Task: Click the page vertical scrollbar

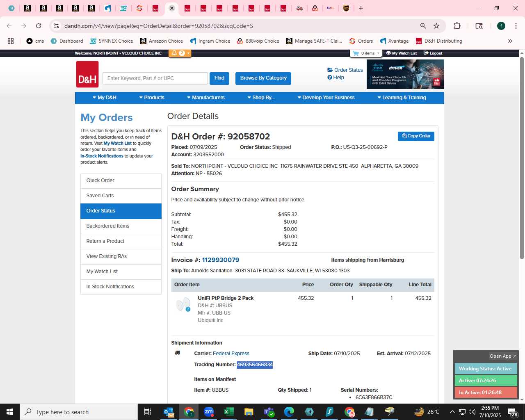Action: (x=522, y=158)
